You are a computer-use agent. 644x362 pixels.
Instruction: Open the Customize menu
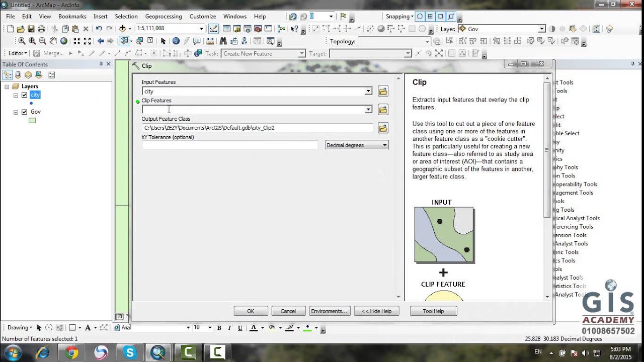coord(203,17)
